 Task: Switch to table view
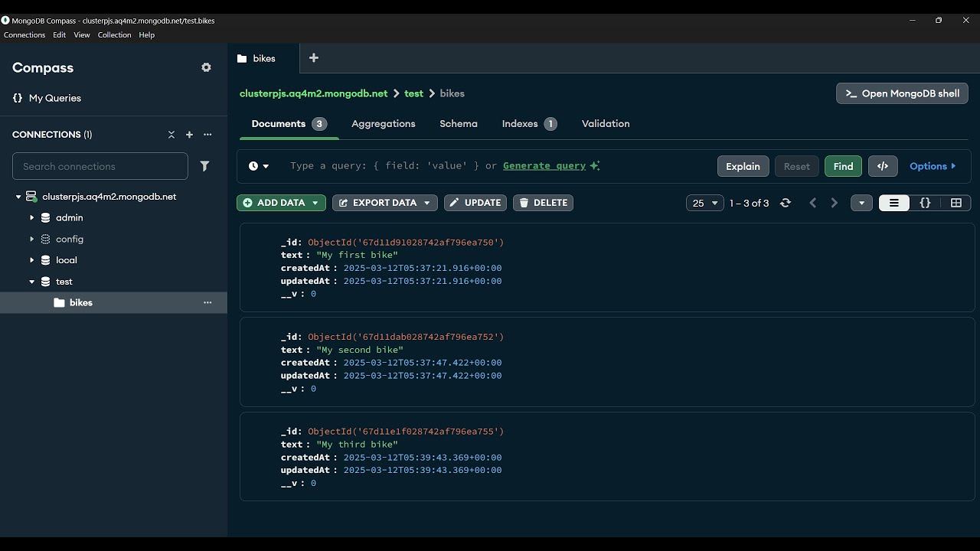click(x=956, y=203)
